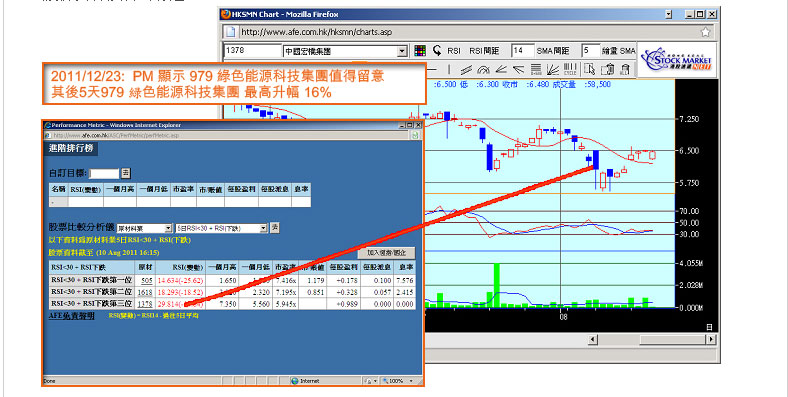The image size is (788, 397).
Task: Click the AFE免責聲明 disclaimer link
Action: [71, 316]
